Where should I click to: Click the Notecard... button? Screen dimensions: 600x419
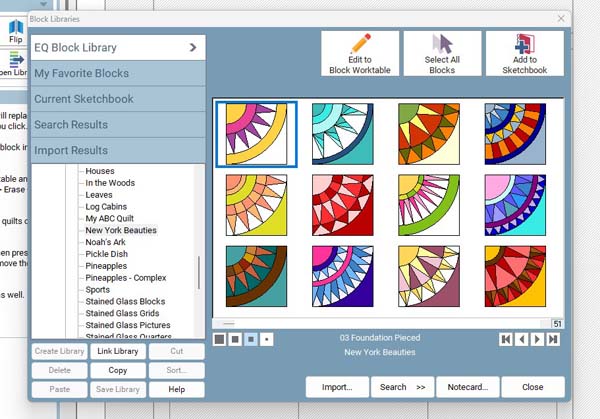468,387
